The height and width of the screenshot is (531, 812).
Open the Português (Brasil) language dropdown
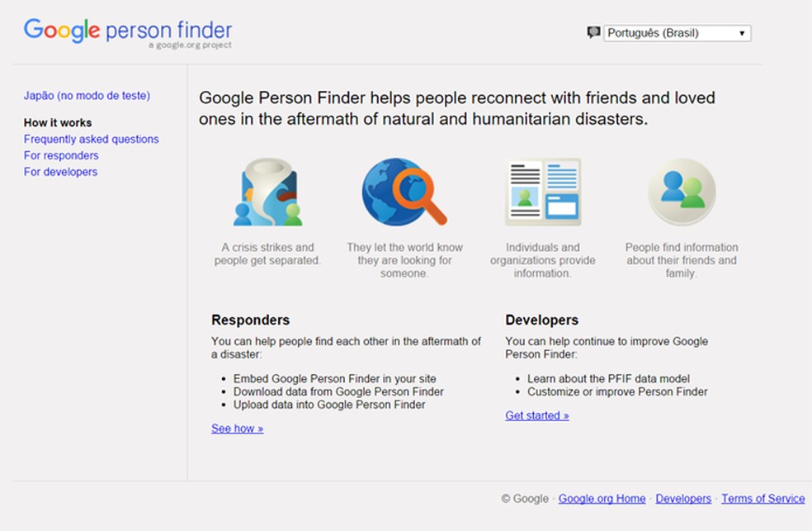tap(677, 32)
